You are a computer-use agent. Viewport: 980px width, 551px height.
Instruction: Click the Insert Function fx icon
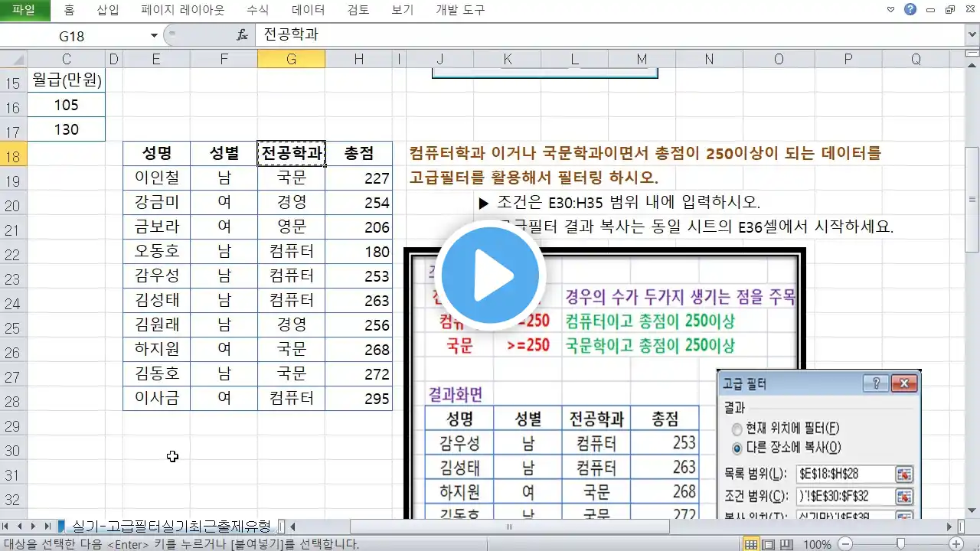242,35
